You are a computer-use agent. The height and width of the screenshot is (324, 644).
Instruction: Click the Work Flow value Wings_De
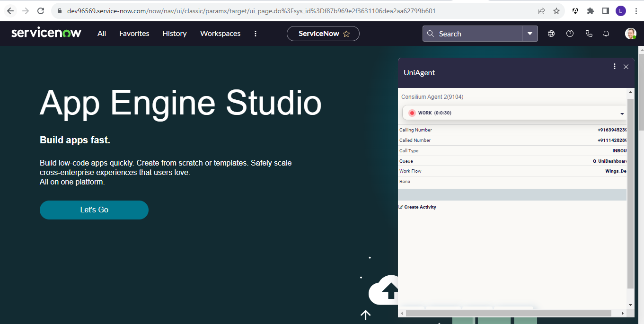click(x=616, y=171)
